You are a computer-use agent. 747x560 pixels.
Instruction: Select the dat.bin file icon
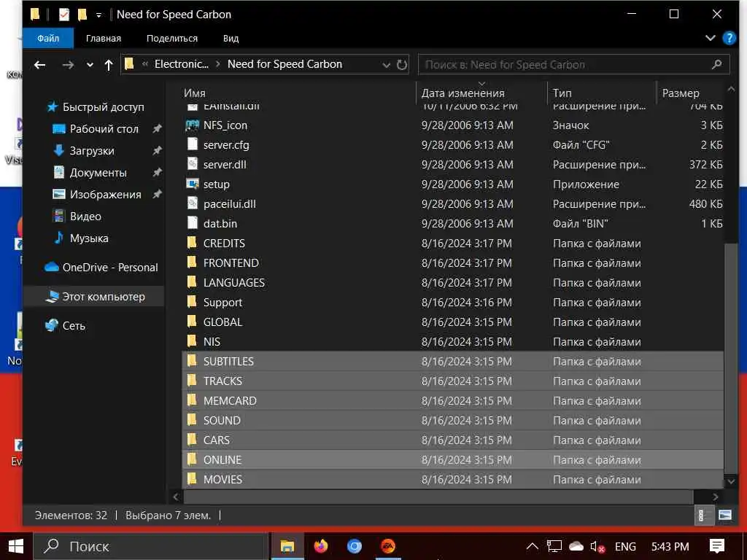point(192,223)
